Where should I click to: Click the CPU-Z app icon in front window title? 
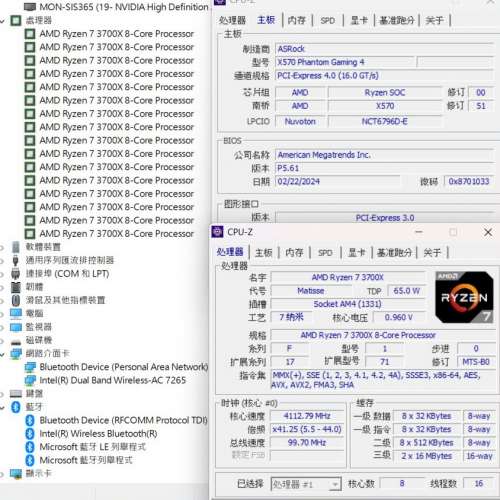point(218,232)
